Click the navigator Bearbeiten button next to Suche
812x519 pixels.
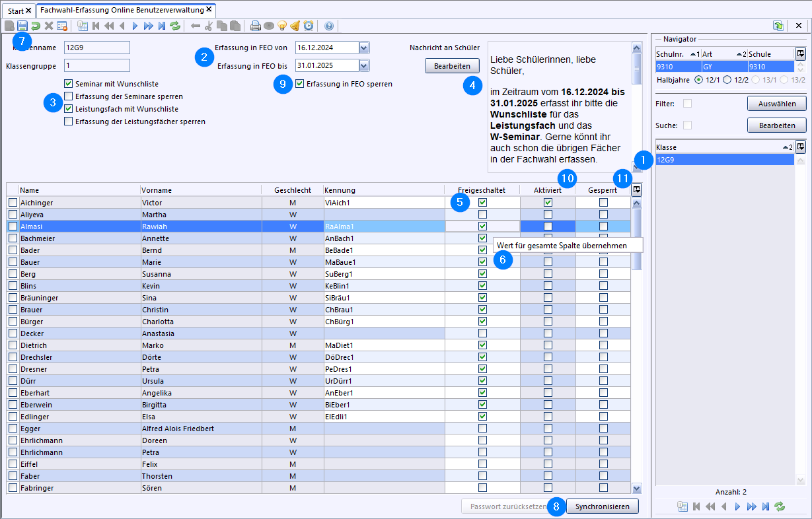coord(776,125)
